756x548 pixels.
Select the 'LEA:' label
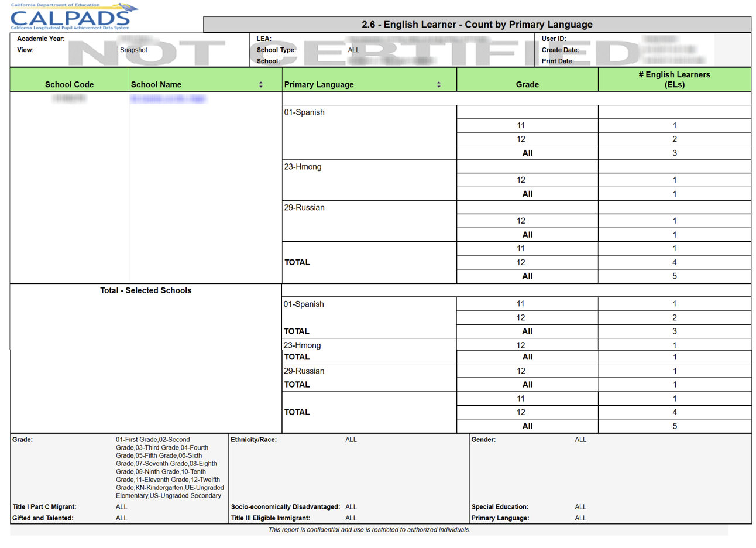[264, 39]
